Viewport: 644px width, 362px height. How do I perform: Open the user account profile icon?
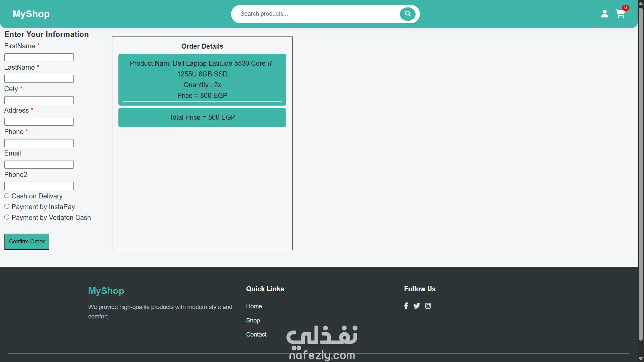(604, 14)
